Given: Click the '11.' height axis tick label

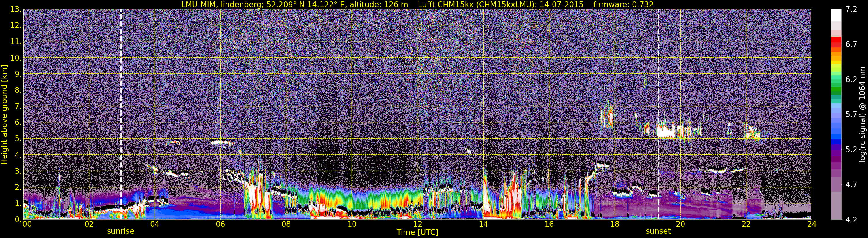Looking at the screenshot, I should [x=16, y=42].
